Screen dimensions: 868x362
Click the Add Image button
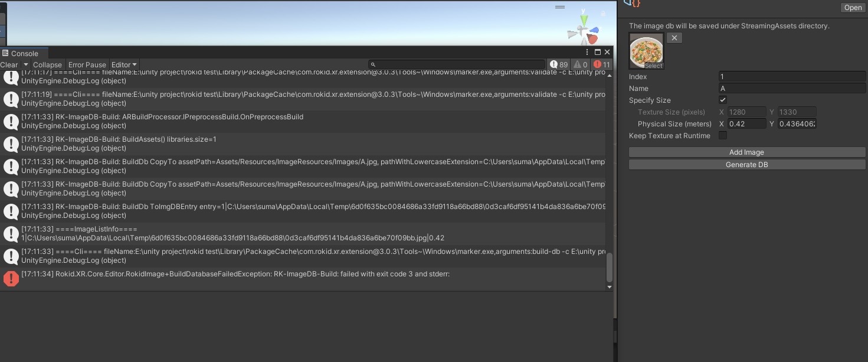(747, 152)
